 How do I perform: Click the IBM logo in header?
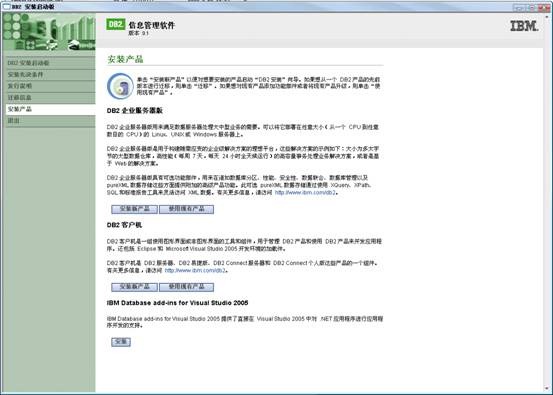tap(524, 26)
